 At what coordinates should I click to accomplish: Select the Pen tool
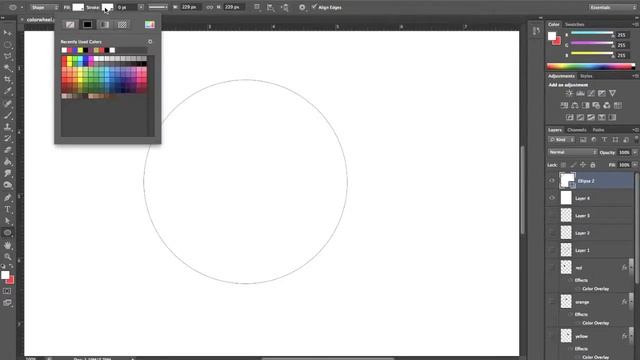[7, 198]
